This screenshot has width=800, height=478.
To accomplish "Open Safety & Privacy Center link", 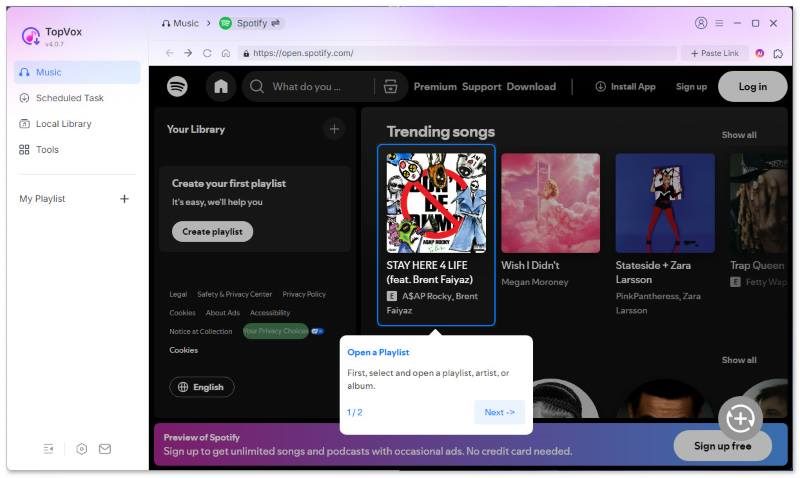I will 235,294.
